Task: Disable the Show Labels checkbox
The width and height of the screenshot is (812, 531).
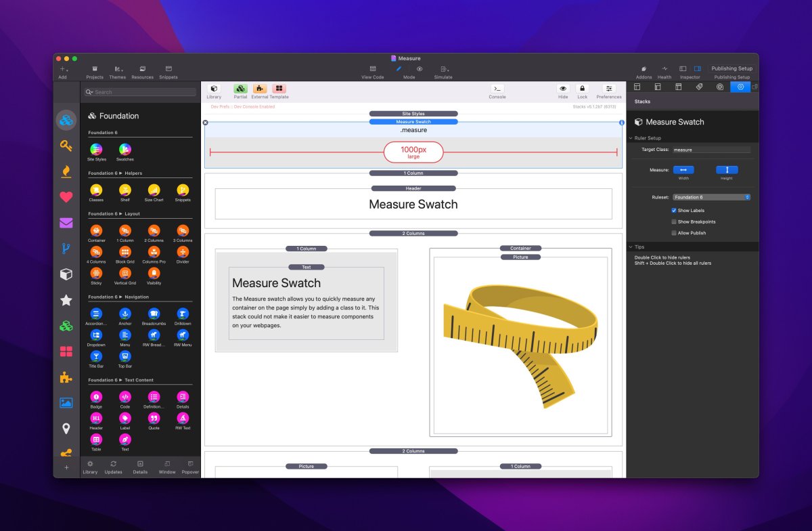Action: pos(674,211)
